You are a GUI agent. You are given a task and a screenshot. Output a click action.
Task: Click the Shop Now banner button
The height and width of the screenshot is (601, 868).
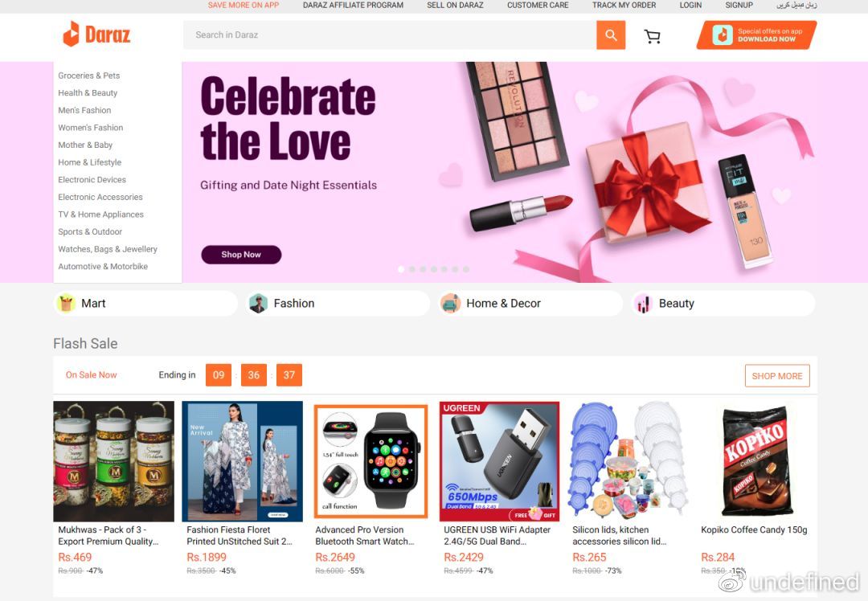241,255
